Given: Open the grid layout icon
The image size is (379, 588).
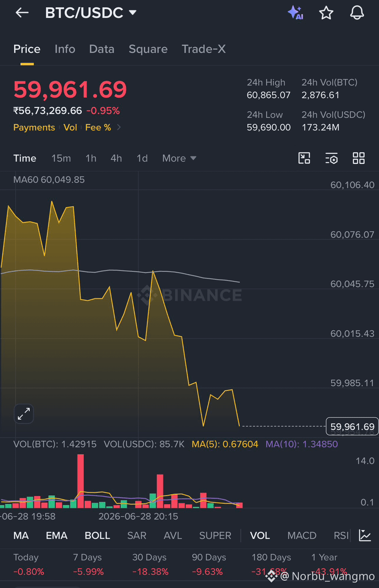Looking at the screenshot, I should tap(359, 158).
